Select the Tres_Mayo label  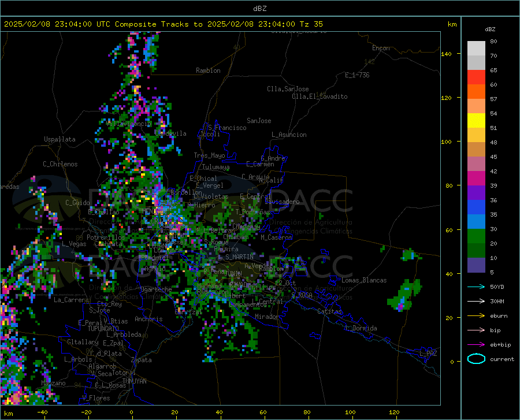coord(209,155)
